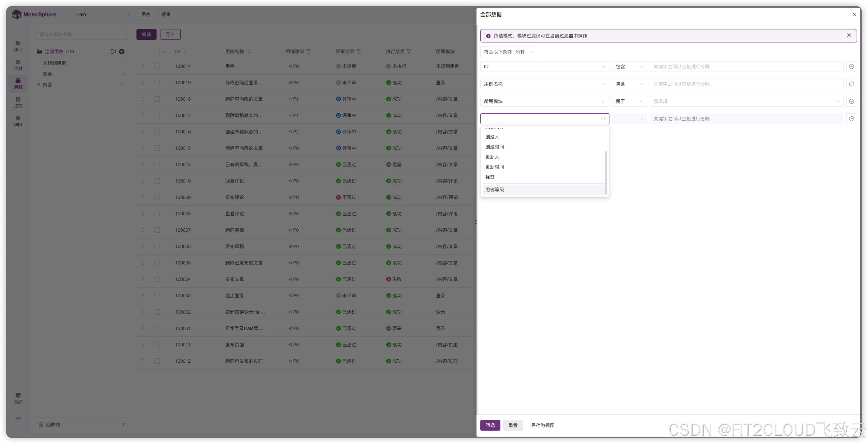Open the 请选择 module value dropdown

(746, 101)
